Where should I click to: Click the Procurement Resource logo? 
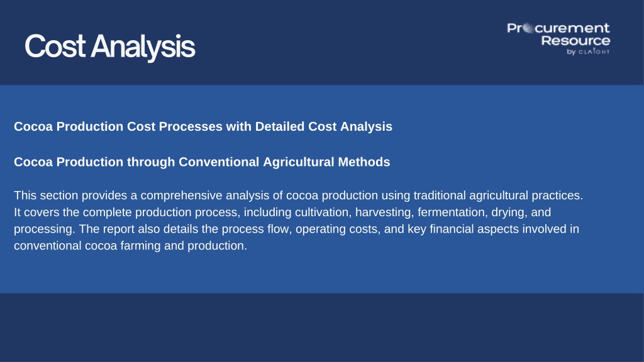pyautogui.click(x=558, y=39)
